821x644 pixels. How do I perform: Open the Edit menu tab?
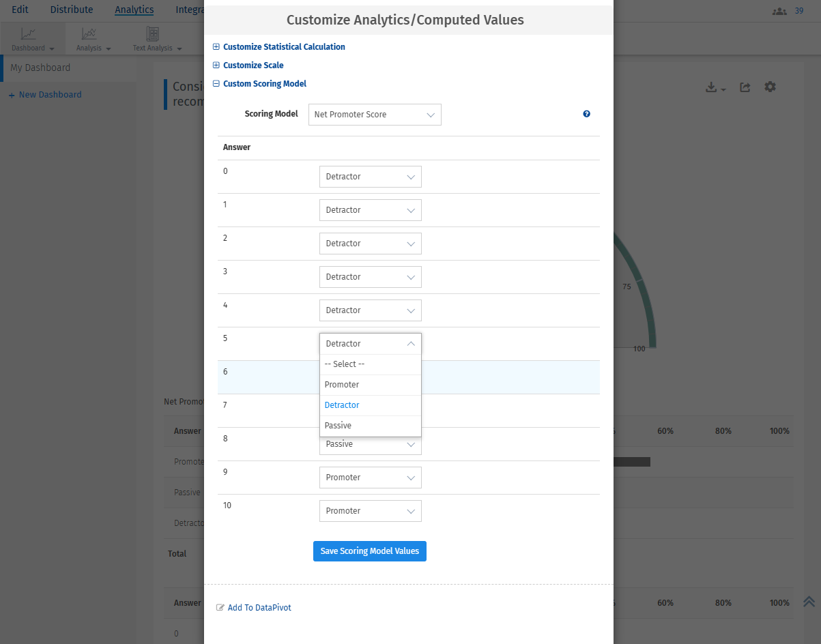click(x=20, y=10)
